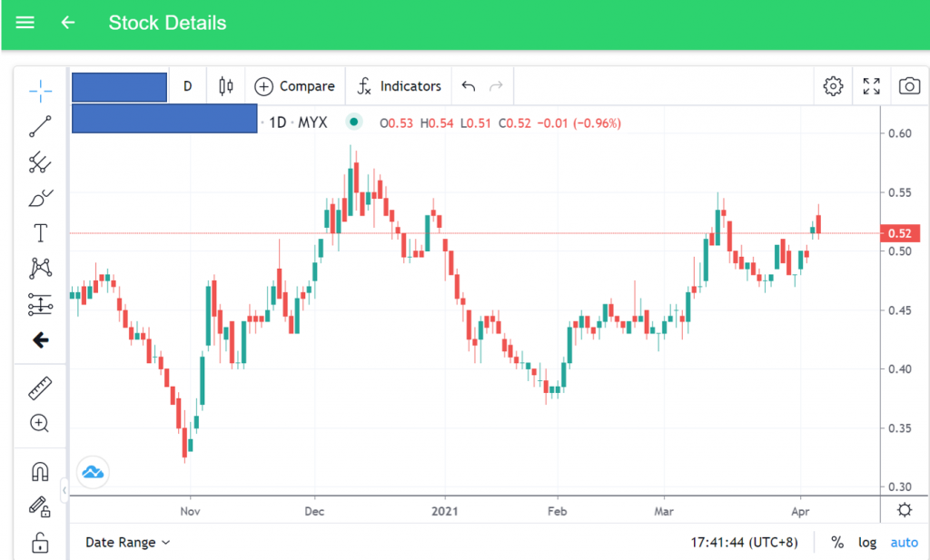Activate the ruler measure tool
930x560 pixels.
[40, 388]
